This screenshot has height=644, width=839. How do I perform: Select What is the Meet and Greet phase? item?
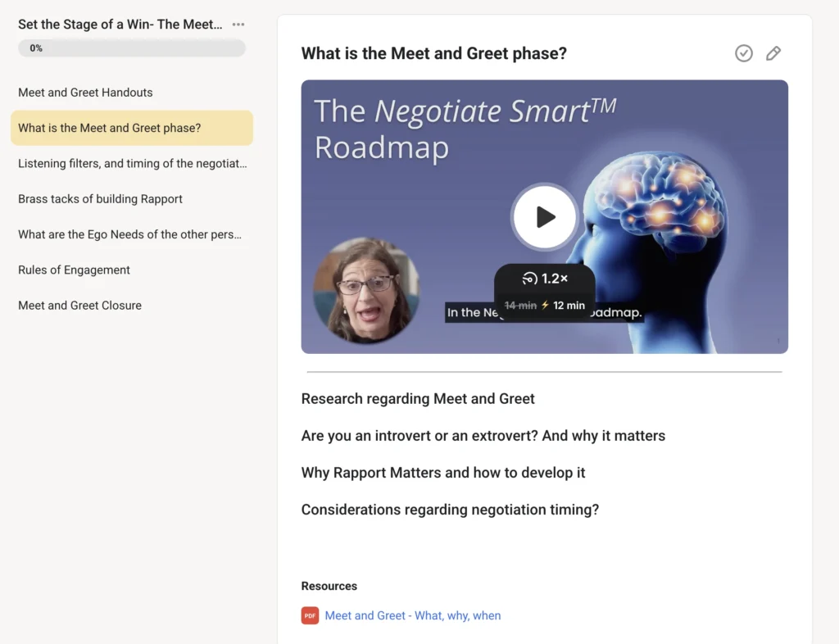(109, 128)
